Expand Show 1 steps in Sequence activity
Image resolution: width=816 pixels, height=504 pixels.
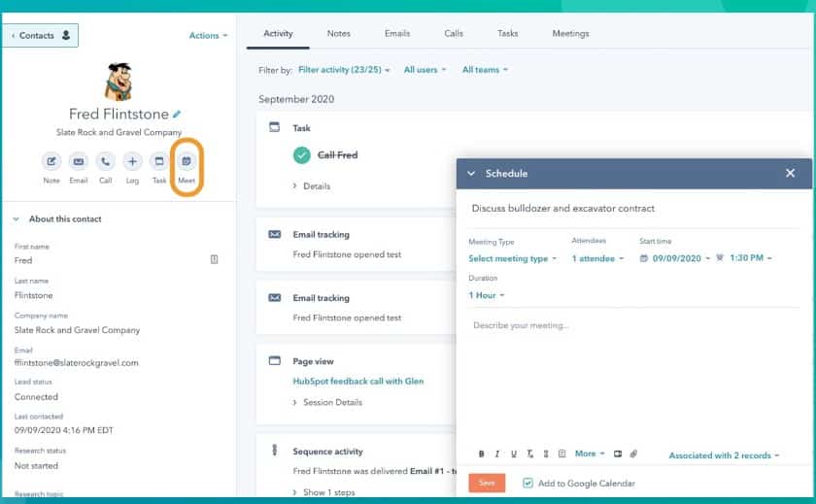[323, 492]
